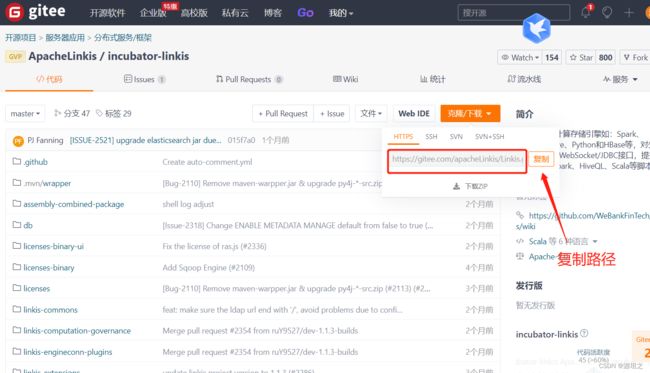Click the license scale icon beside Apache
Viewport: 650px width, 373px height.
(520, 256)
